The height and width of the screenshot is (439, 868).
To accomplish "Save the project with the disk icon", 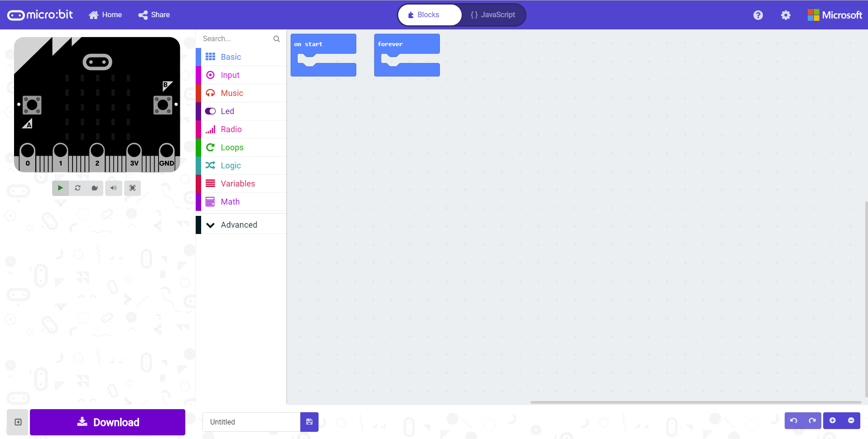I will [x=309, y=422].
